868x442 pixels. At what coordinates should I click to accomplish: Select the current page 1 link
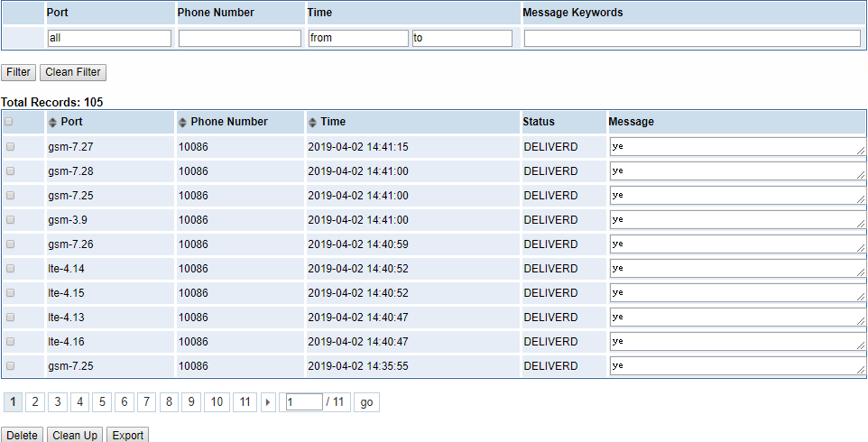(14, 402)
